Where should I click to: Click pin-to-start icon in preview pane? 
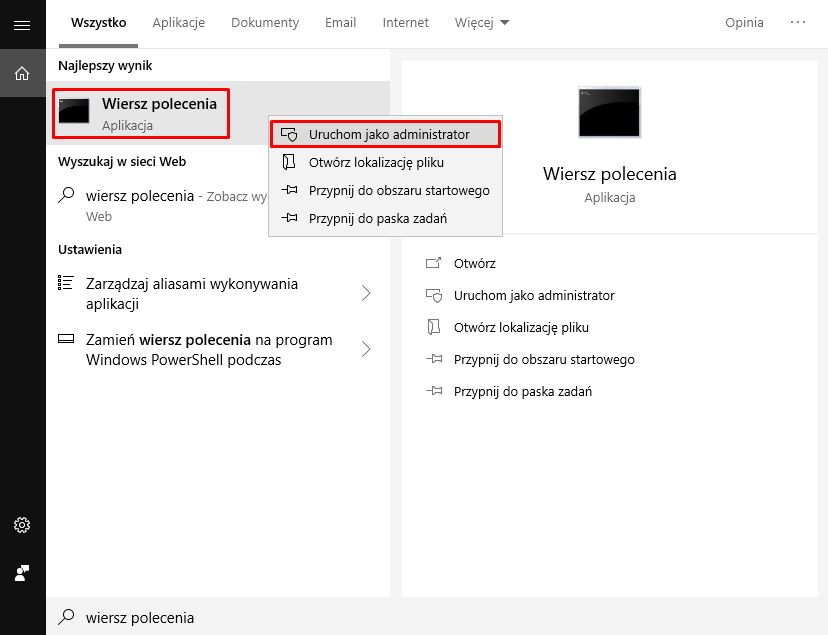tap(434, 359)
